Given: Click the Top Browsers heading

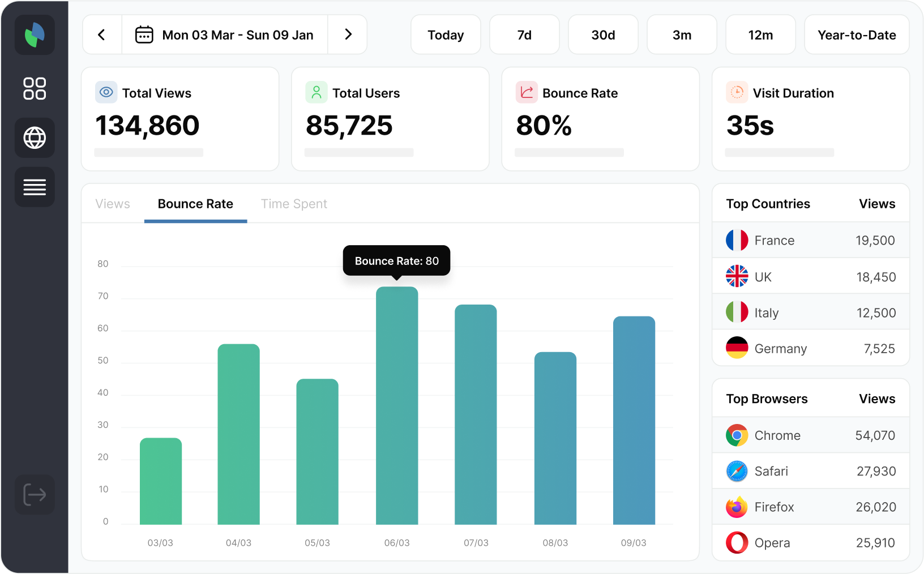Looking at the screenshot, I should tap(767, 399).
